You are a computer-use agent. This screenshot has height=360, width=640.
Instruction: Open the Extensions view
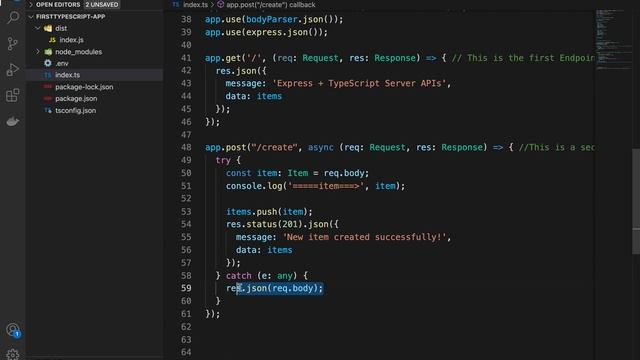coord(13,96)
